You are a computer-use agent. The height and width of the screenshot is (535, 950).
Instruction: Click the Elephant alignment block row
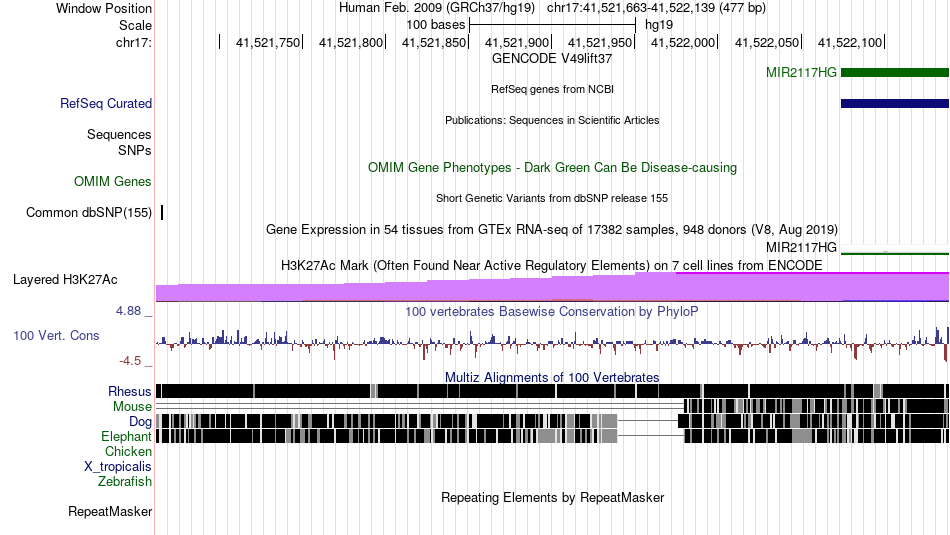[x=553, y=436]
